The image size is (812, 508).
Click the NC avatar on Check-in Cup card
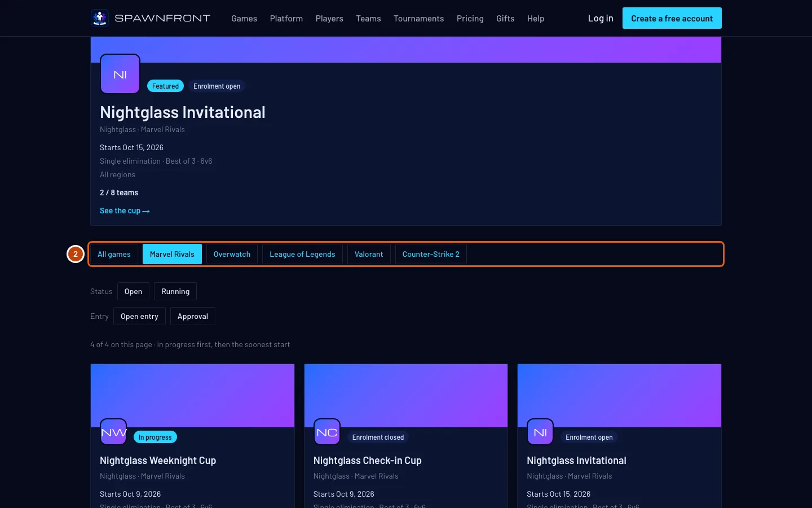coord(327,432)
